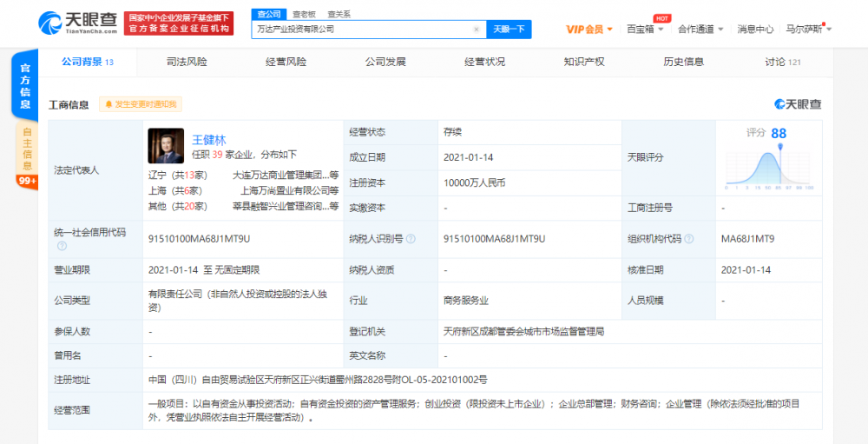
Task: Open the 马尔萨斯 user menu
Action: coord(809,30)
